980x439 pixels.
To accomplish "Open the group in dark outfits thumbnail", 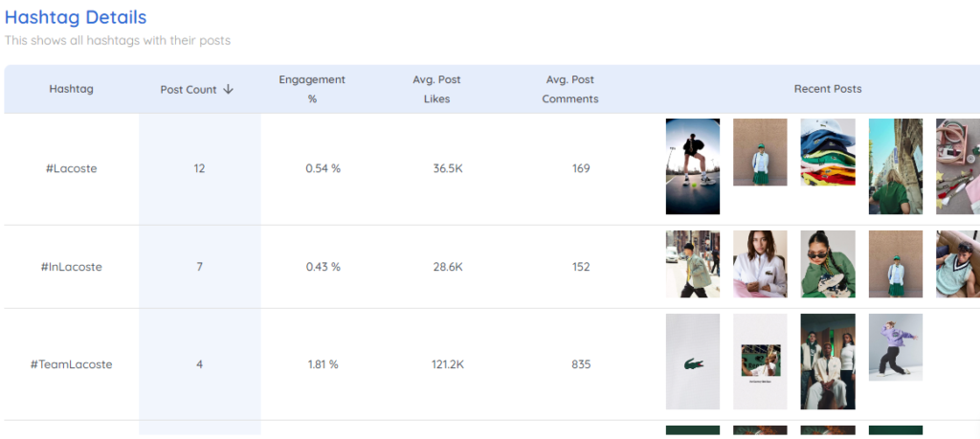I will coord(828,362).
